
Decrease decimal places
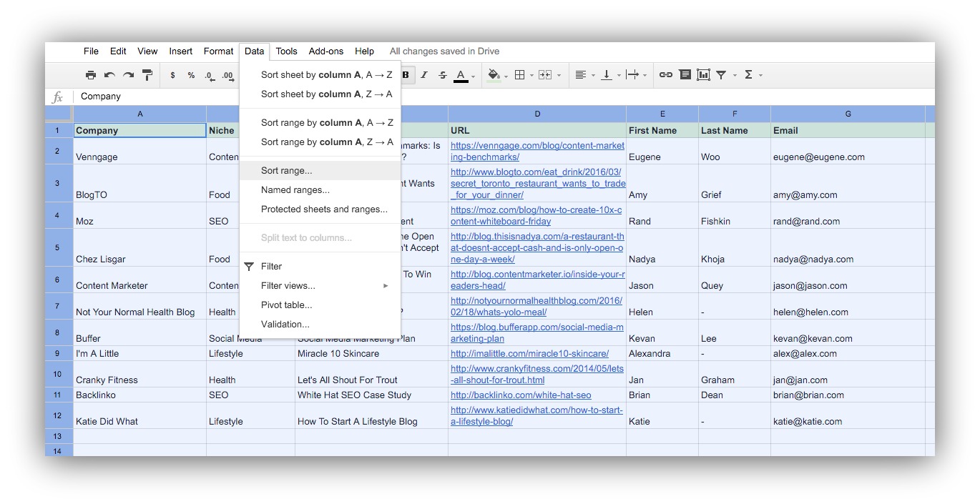point(209,75)
